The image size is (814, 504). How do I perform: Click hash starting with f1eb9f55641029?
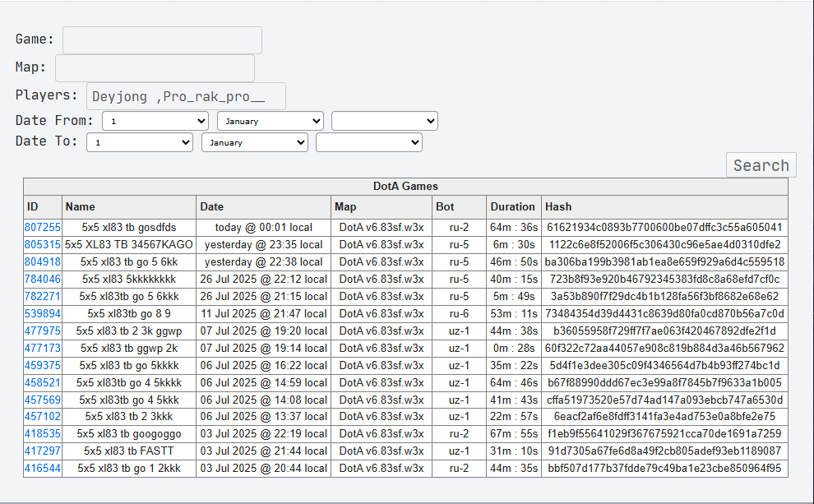coord(664,433)
